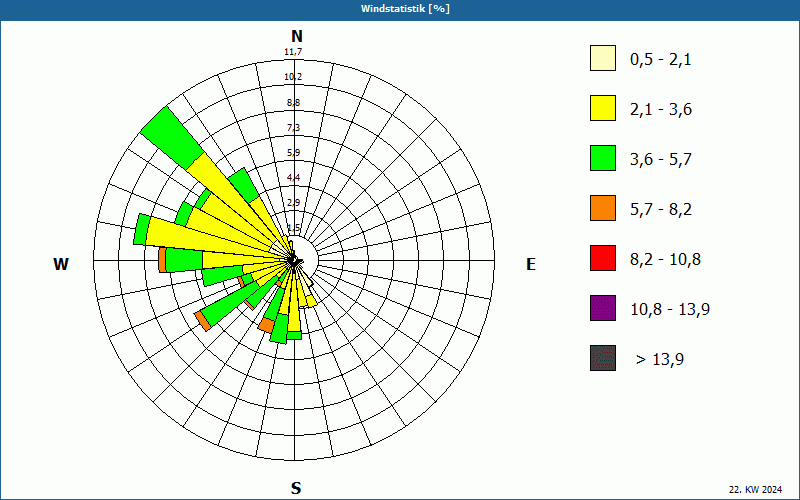Click the S compass label
The height and width of the screenshot is (500, 800).
point(296,488)
